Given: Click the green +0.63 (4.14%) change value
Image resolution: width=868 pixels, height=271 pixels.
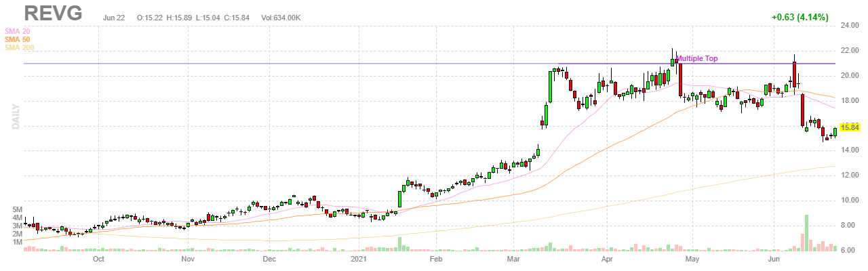Looking at the screenshot, I should (800, 18).
